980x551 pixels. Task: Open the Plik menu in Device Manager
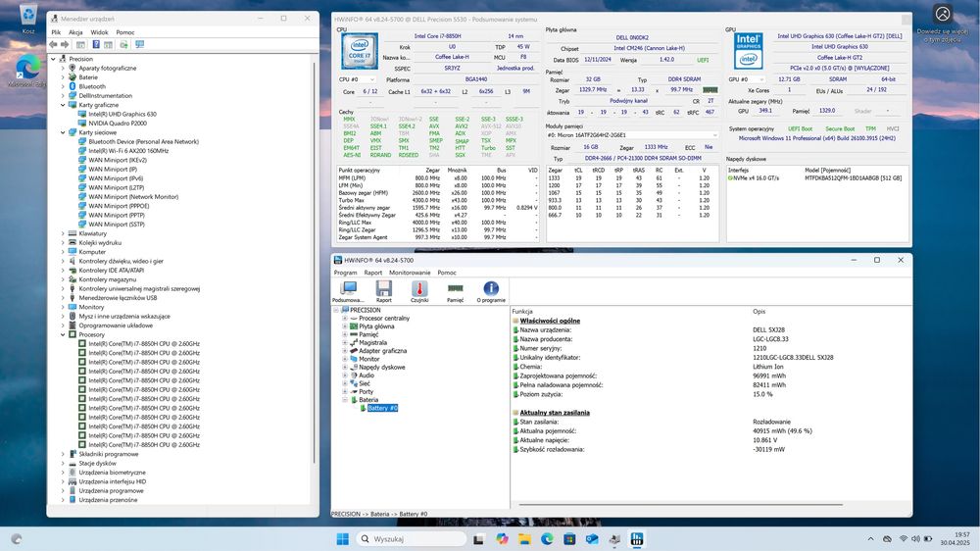pos(56,32)
